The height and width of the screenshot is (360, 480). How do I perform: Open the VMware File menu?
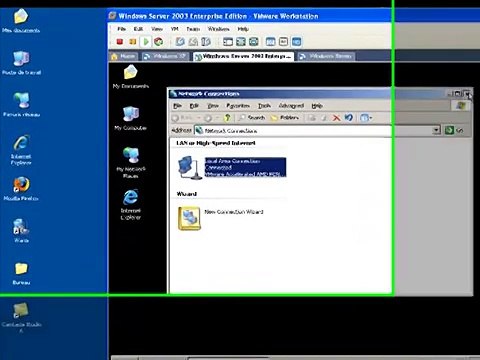pyautogui.click(x=121, y=29)
